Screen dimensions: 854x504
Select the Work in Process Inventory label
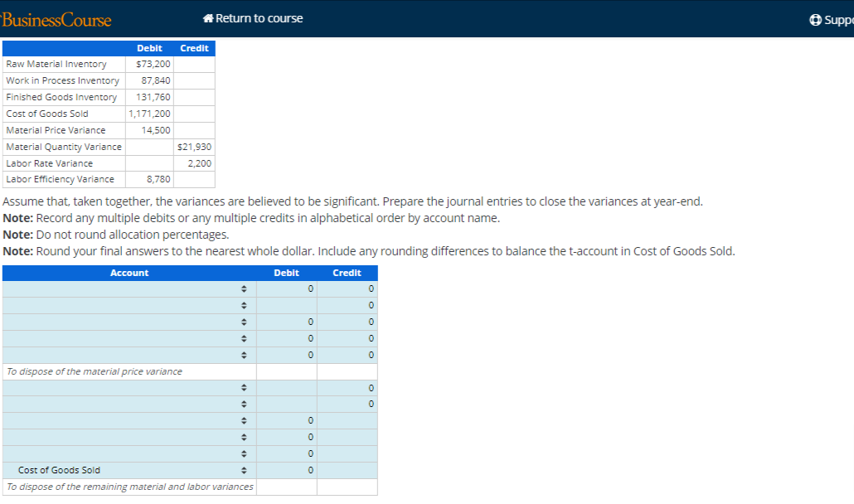(63, 80)
